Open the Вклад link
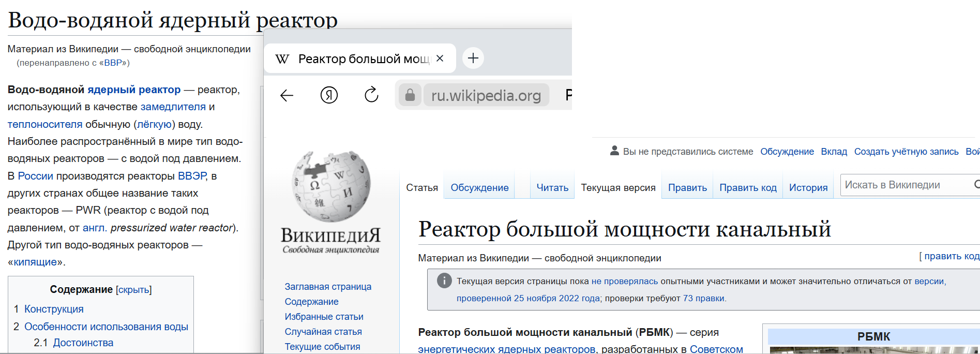 (x=834, y=152)
